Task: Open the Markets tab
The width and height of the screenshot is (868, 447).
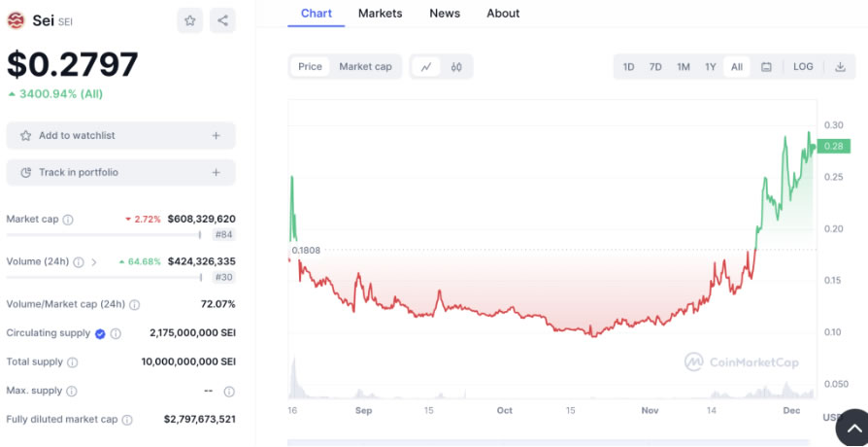Action: (381, 14)
